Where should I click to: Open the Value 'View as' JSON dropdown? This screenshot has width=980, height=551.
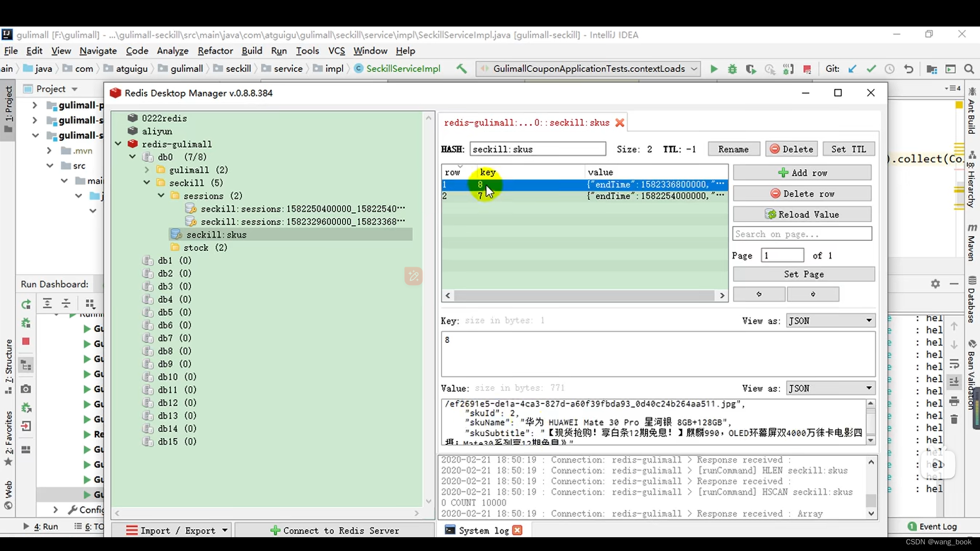coord(830,388)
